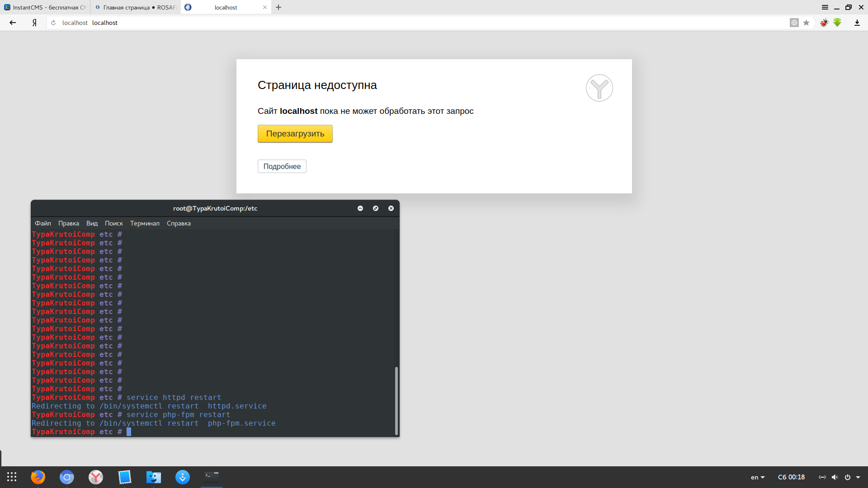Launch Firefox from the taskbar

(38, 477)
